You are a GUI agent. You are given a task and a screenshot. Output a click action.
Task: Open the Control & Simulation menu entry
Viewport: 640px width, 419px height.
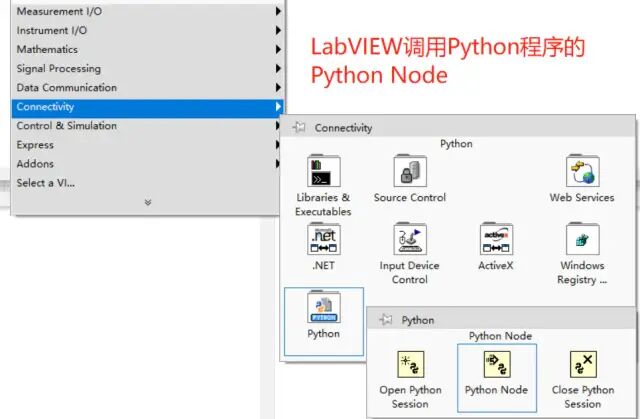click(147, 126)
